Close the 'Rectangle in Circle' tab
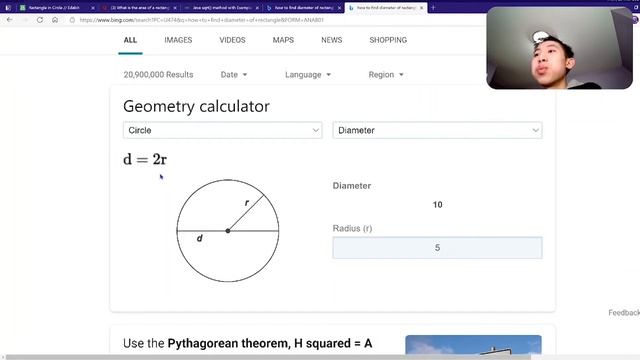 click(x=93, y=8)
